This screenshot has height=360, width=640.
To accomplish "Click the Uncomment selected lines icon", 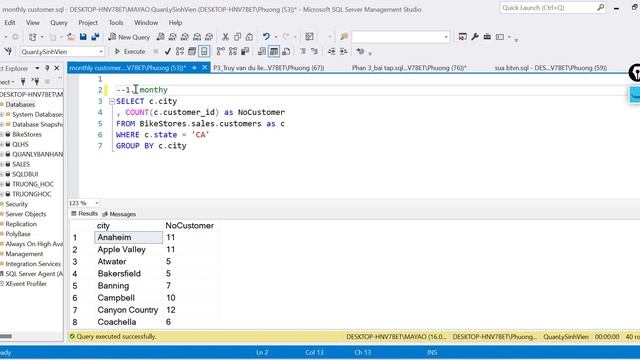I will 314,51.
